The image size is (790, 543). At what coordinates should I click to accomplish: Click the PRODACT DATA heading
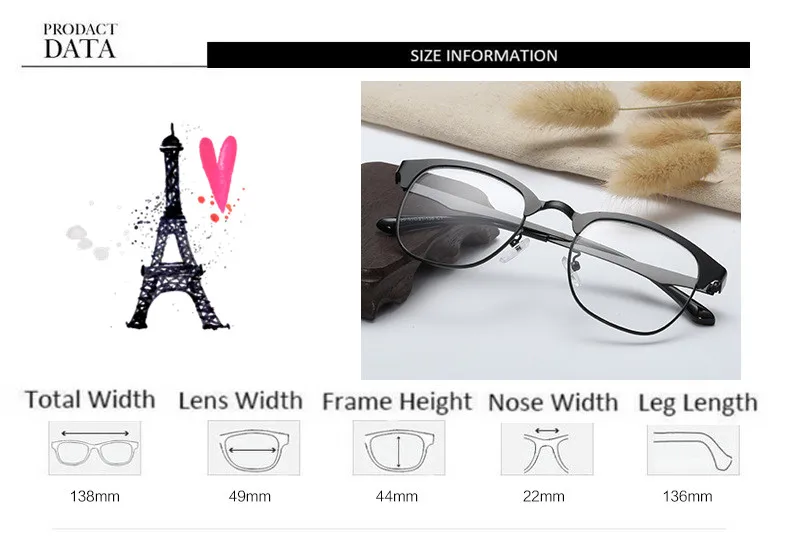coord(80,41)
